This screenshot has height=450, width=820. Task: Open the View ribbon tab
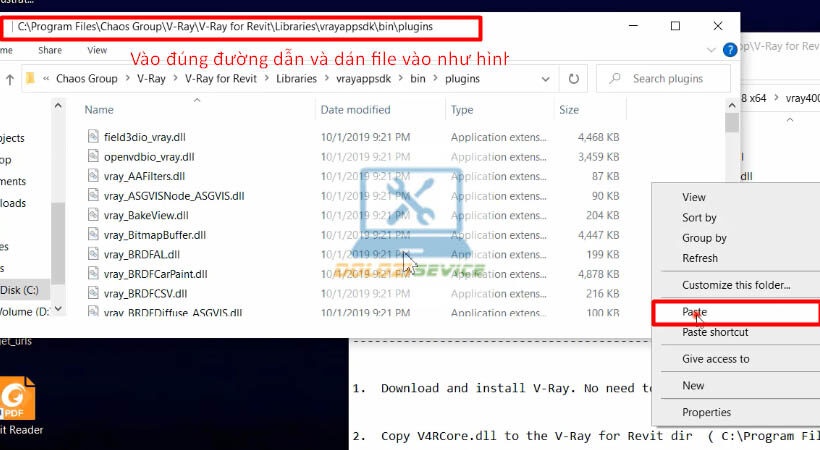97,50
